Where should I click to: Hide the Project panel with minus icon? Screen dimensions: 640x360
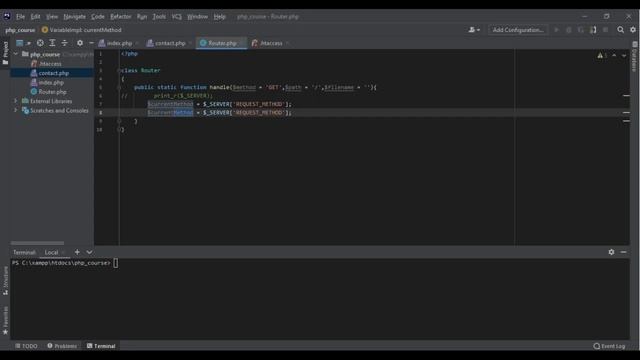pos(91,43)
